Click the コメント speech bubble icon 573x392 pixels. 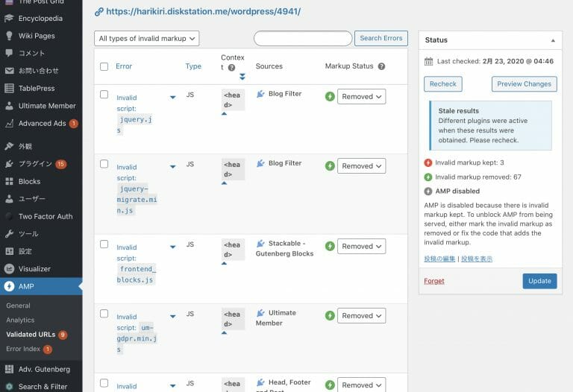tap(9, 53)
